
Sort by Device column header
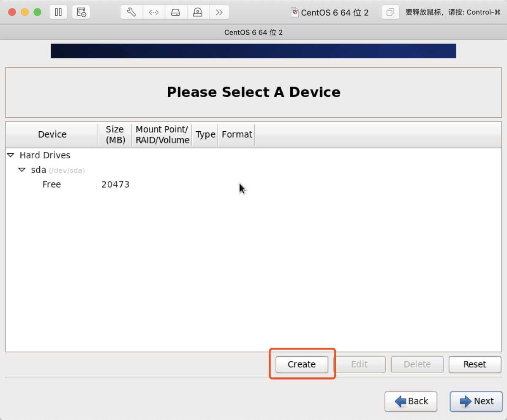click(52, 135)
